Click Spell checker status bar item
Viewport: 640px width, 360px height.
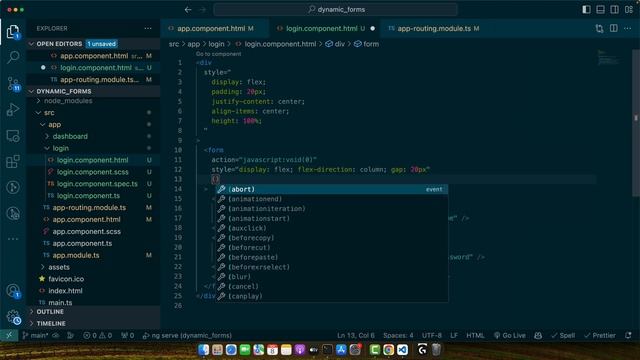point(563,336)
